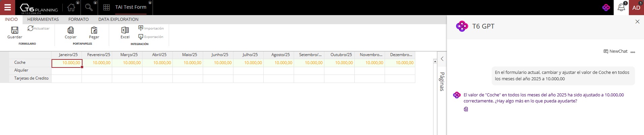Click the Junho/25 column header
The image size is (644, 135).
(x=218, y=55)
